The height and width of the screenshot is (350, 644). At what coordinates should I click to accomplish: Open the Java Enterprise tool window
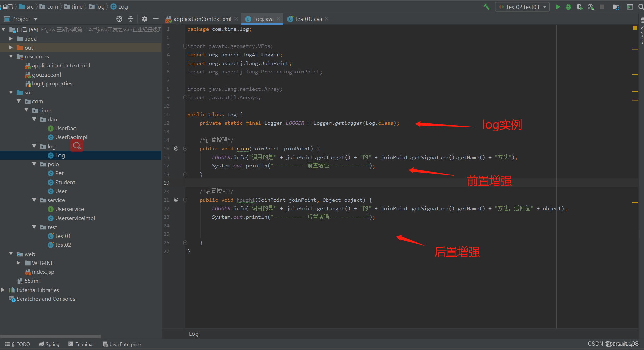click(x=121, y=344)
